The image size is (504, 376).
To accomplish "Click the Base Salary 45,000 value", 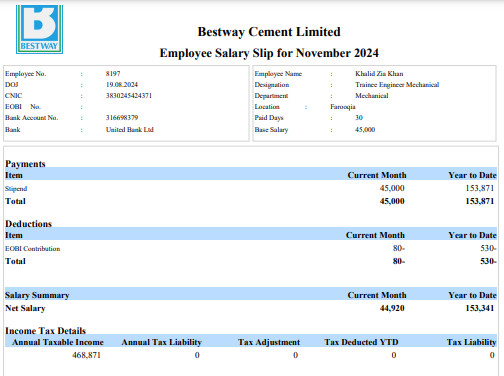I will pos(365,130).
